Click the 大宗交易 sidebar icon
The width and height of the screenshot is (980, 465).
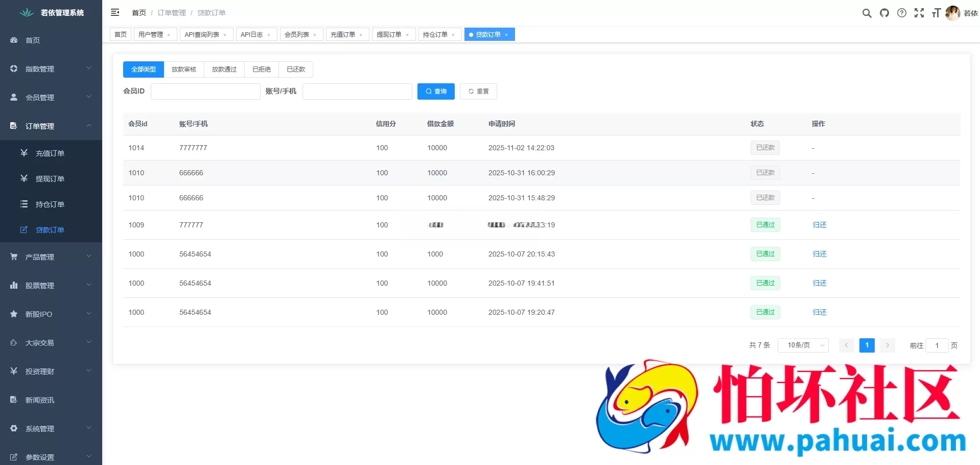point(14,342)
